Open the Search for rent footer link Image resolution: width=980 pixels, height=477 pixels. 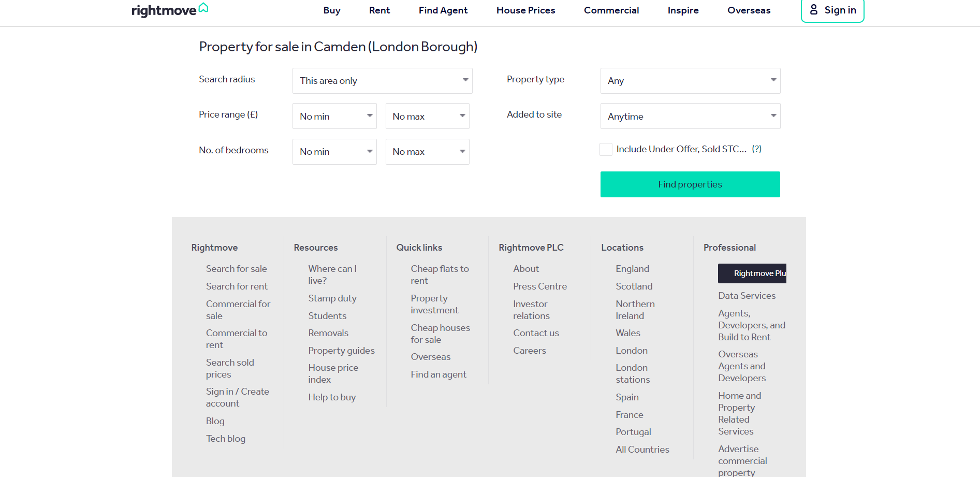click(237, 286)
